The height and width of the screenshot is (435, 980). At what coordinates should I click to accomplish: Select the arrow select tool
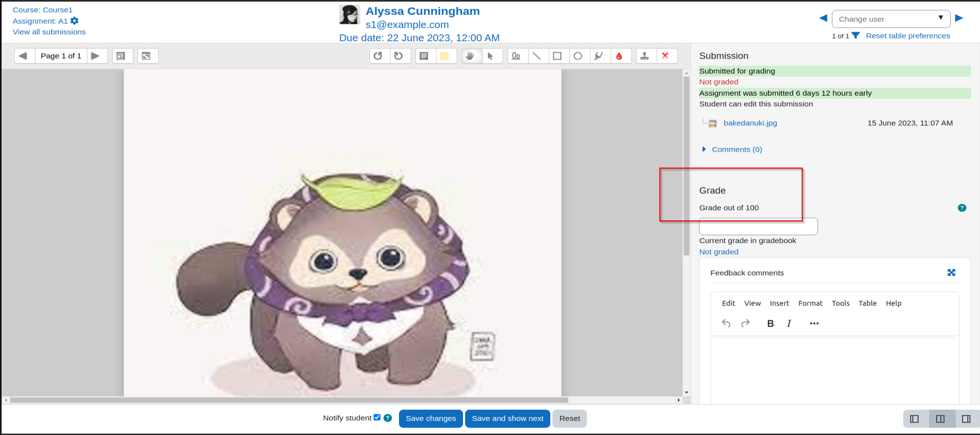pos(491,56)
